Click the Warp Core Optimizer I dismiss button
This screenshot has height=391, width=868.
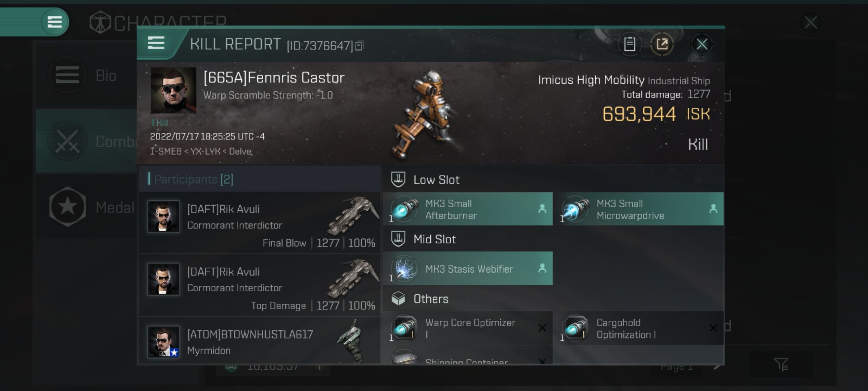coord(542,327)
